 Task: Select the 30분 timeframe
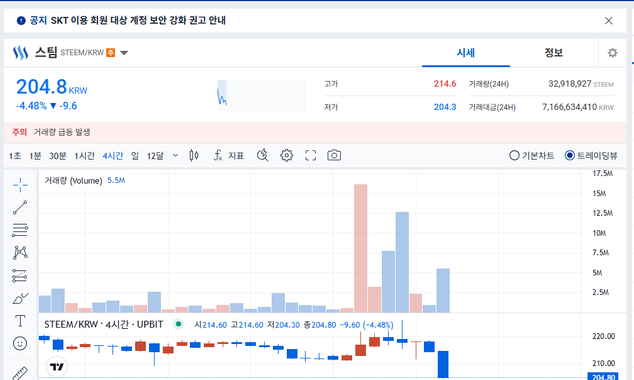[x=58, y=156]
